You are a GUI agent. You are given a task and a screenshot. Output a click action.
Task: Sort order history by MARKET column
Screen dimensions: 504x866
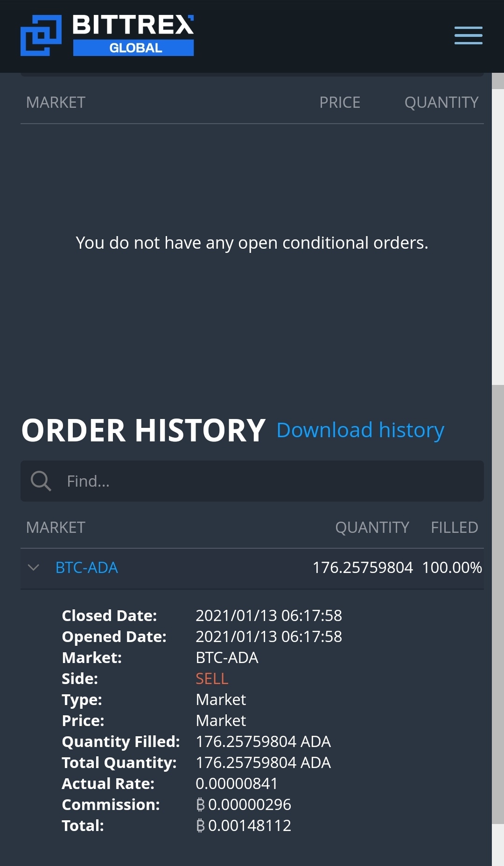point(56,528)
